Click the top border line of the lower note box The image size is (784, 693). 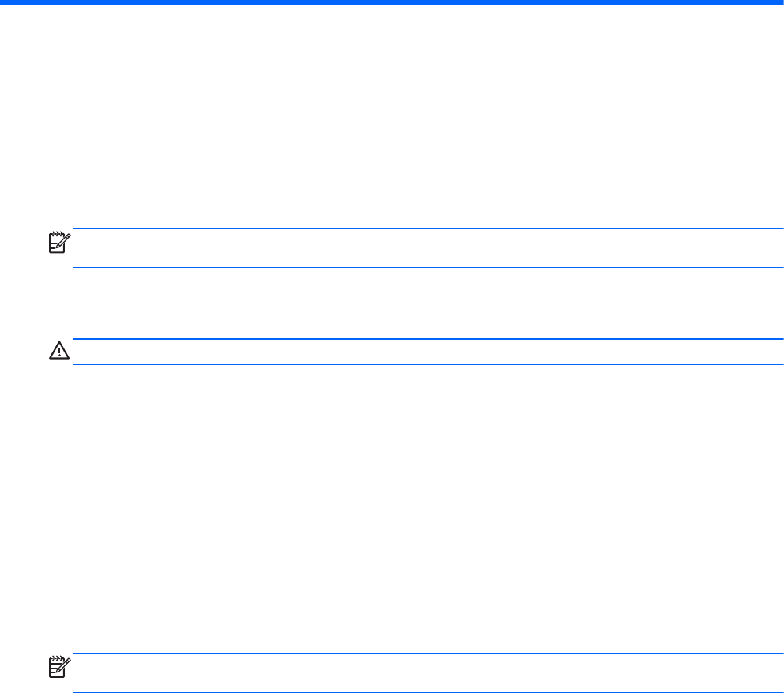pos(427,653)
